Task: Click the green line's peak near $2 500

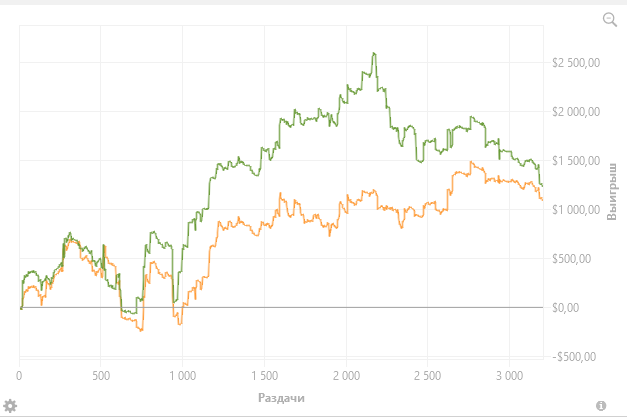Action: click(373, 54)
